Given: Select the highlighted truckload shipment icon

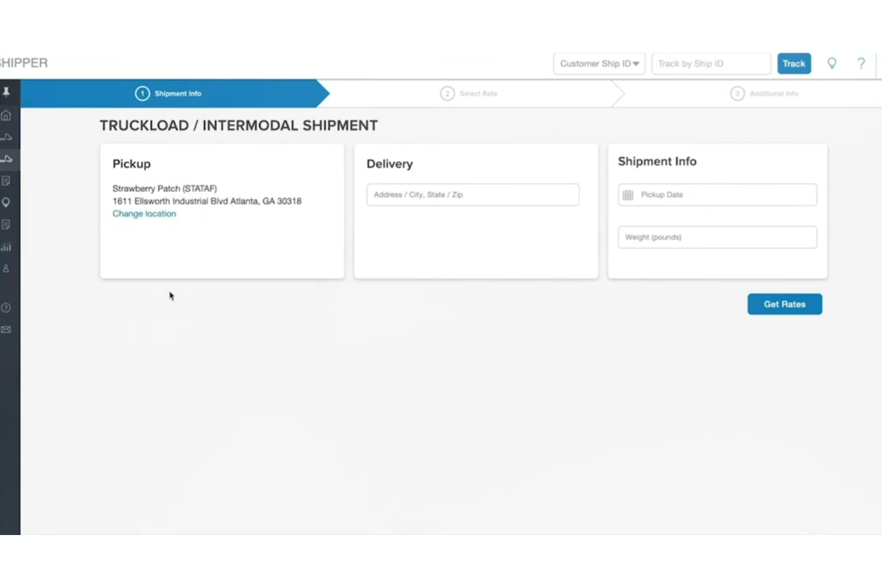Looking at the screenshot, I should click(7, 159).
